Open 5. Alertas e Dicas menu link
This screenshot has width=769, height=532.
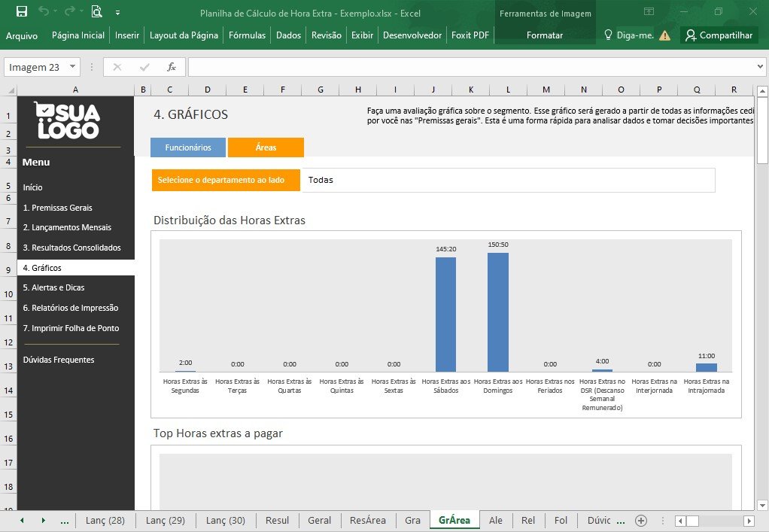pos(53,287)
